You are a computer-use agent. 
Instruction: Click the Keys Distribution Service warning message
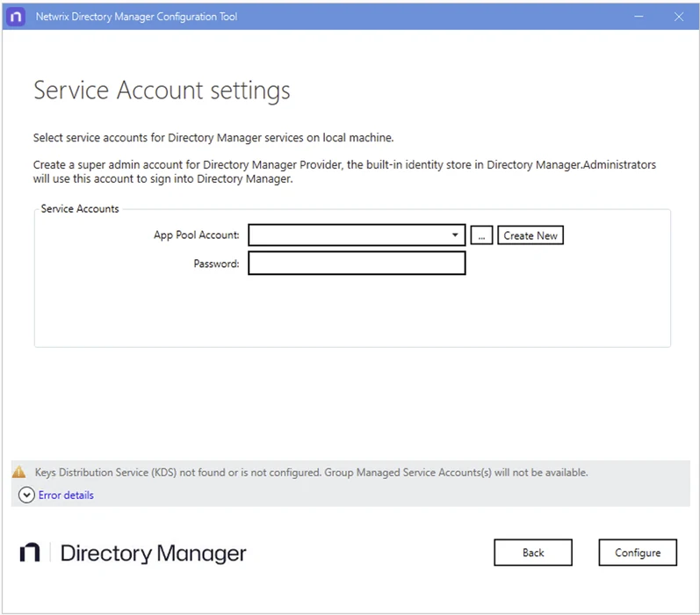coord(311,472)
